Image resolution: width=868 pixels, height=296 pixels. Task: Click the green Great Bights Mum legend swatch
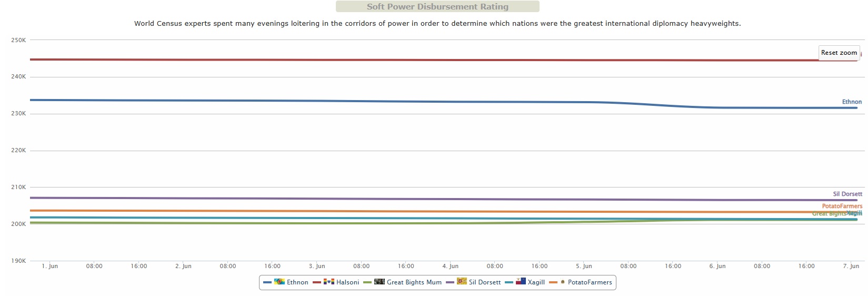(x=367, y=282)
